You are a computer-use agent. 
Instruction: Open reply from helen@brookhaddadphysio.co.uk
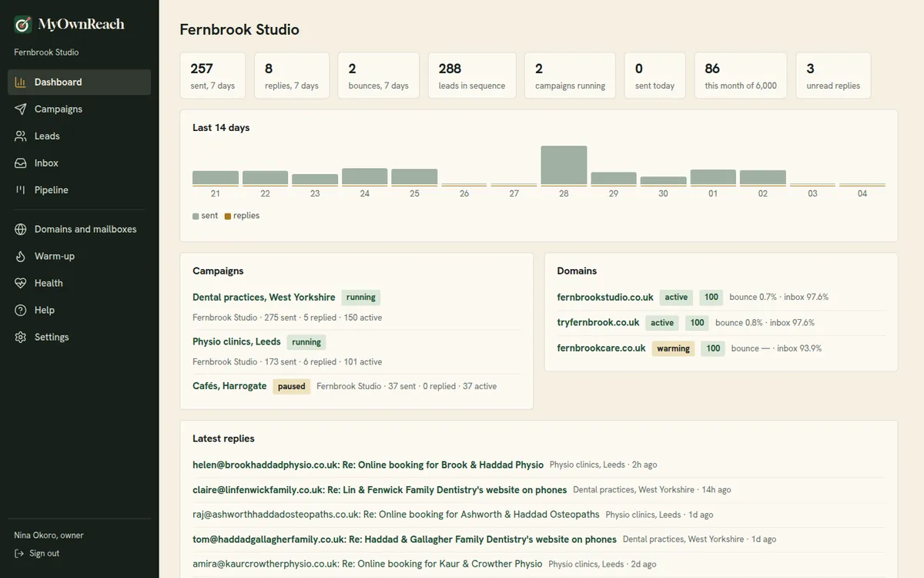pos(368,465)
